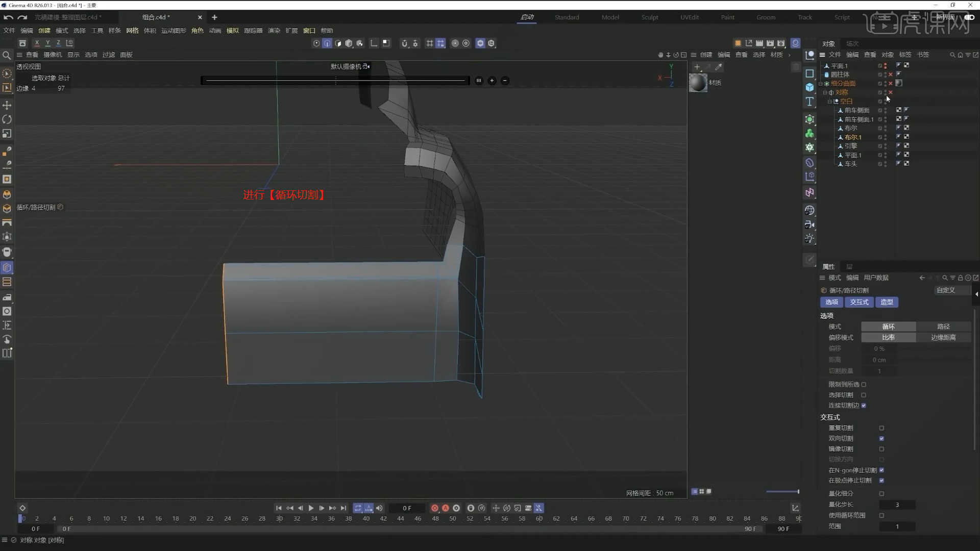Switch to the UVEdit layout tab
Screen dimensions: 980x551
tap(690, 17)
